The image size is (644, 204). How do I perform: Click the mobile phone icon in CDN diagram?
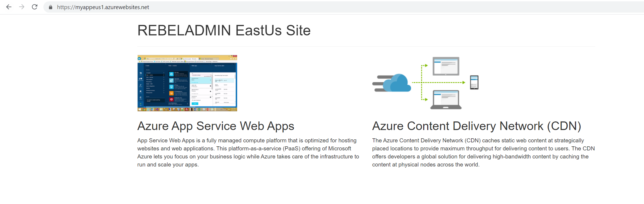click(x=474, y=82)
